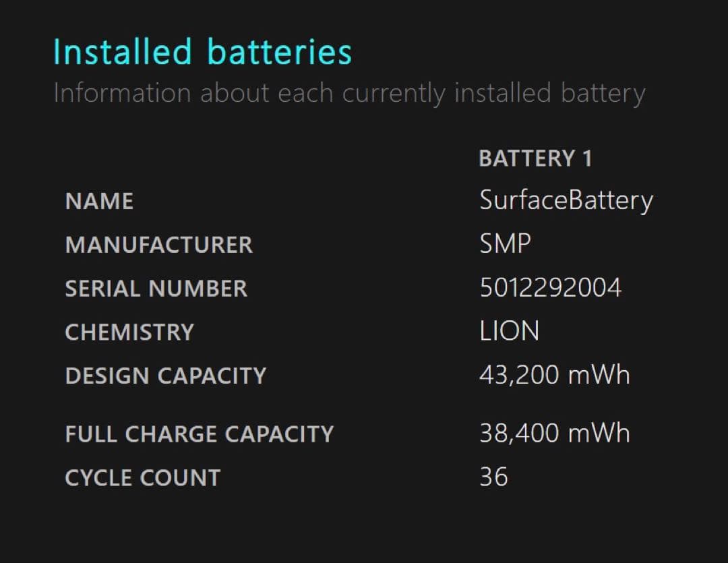Click the word Information in the subtitle
The width and height of the screenshot is (728, 563).
click(121, 93)
